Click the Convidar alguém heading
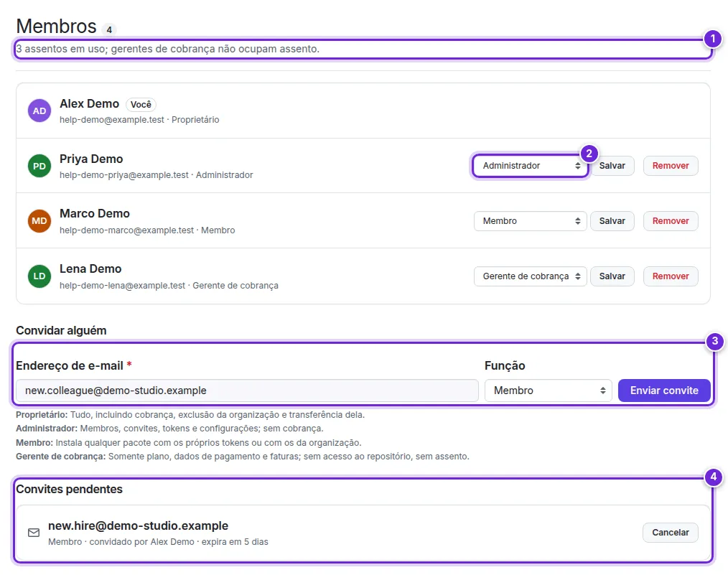This screenshot has width=728, height=575. point(61,330)
